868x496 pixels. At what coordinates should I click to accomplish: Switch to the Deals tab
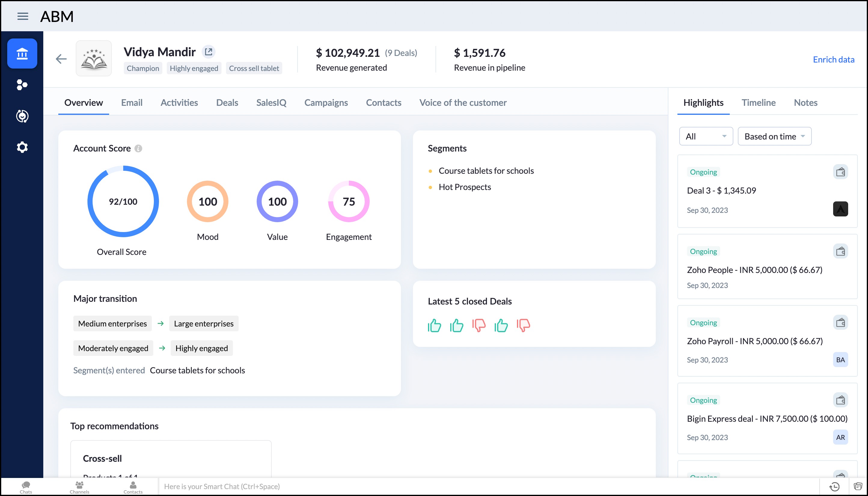pos(227,103)
